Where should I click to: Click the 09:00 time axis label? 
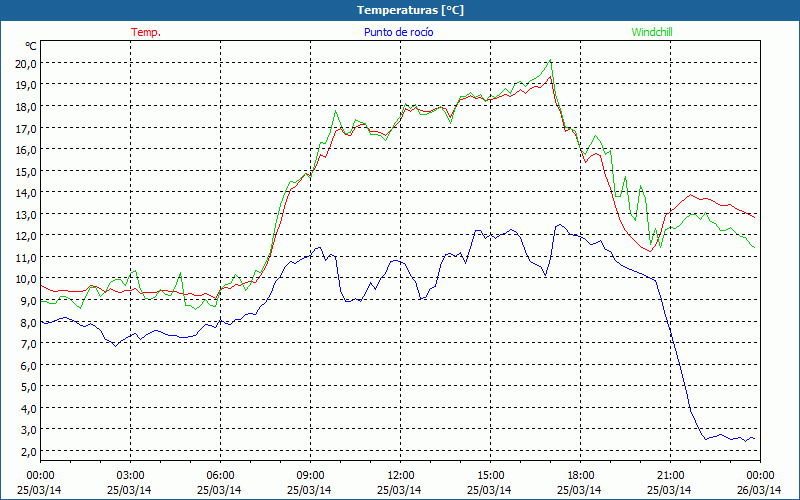point(310,476)
